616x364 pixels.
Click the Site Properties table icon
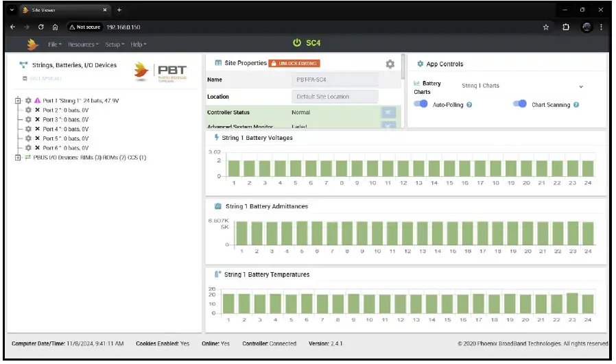click(x=218, y=63)
